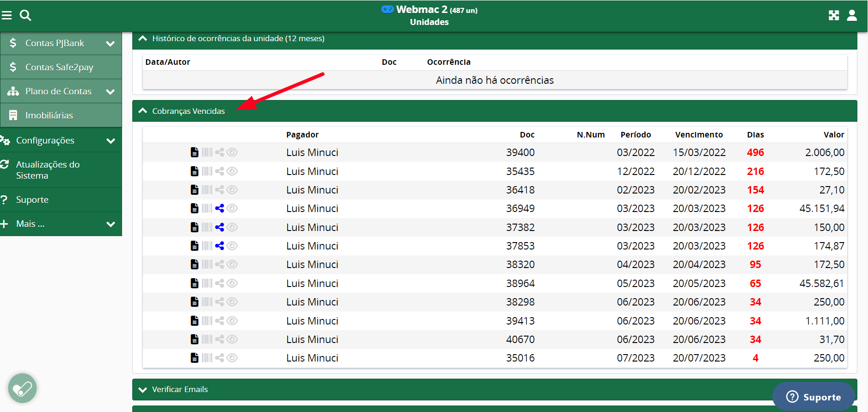
Task: Click share icon for doc 37853
Action: (x=220, y=246)
